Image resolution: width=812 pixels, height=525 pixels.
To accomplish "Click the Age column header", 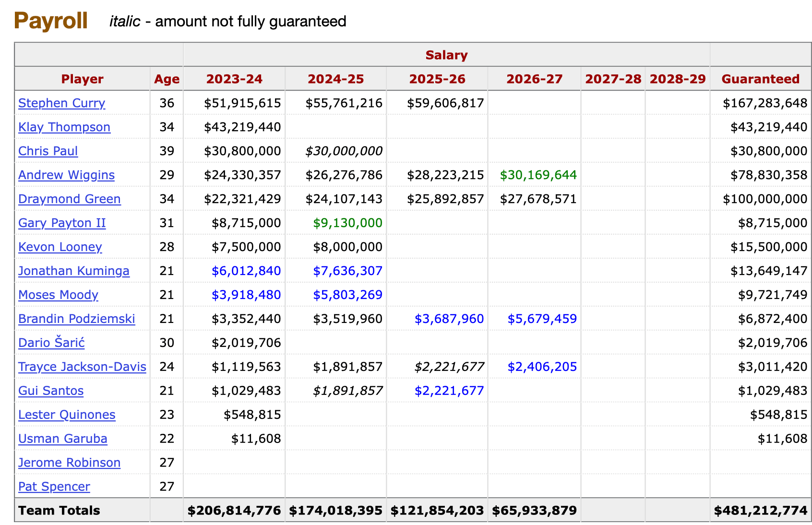I will click(167, 79).
